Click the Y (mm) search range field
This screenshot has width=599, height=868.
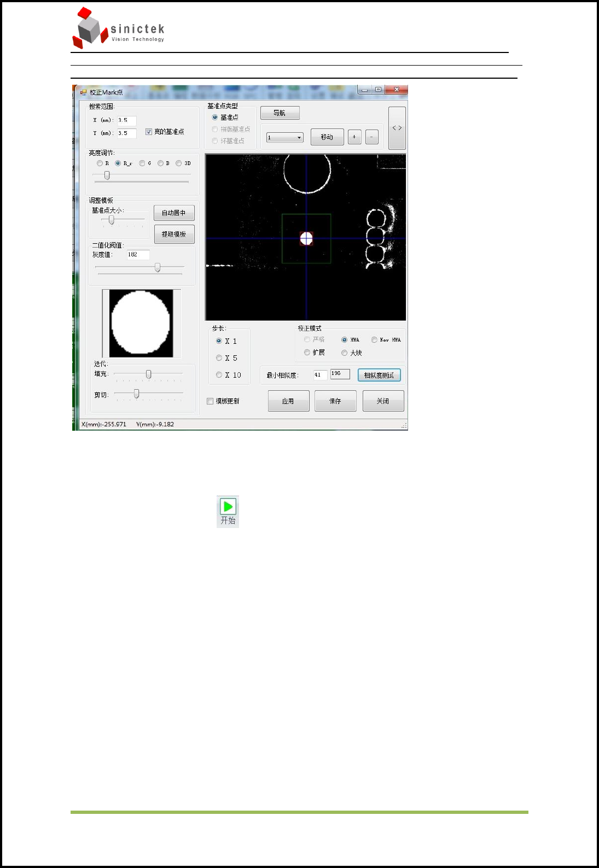[x=127, y=133]
